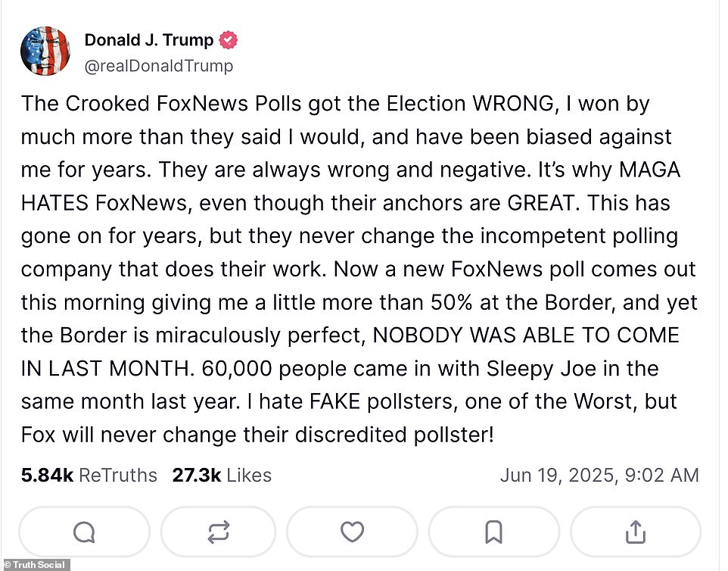The image size is (728, 571).
Task: Select the heart to favorite the post
Action: (x=352, y=532)
